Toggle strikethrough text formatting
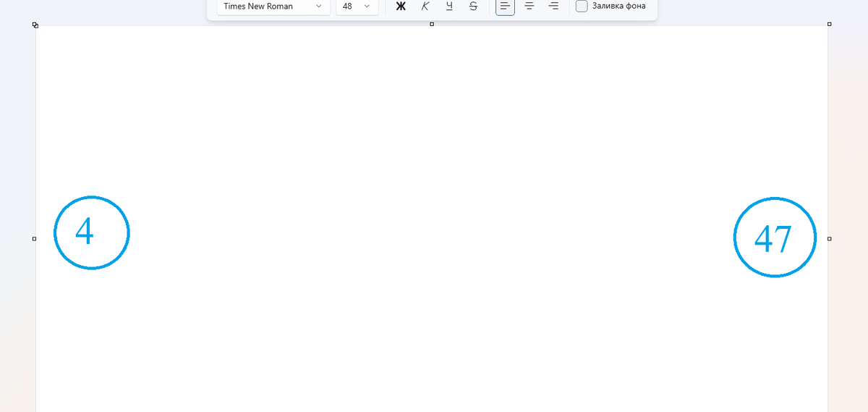Image resolution: width=868 pixels, height=412 pixels. coord(473,7)
